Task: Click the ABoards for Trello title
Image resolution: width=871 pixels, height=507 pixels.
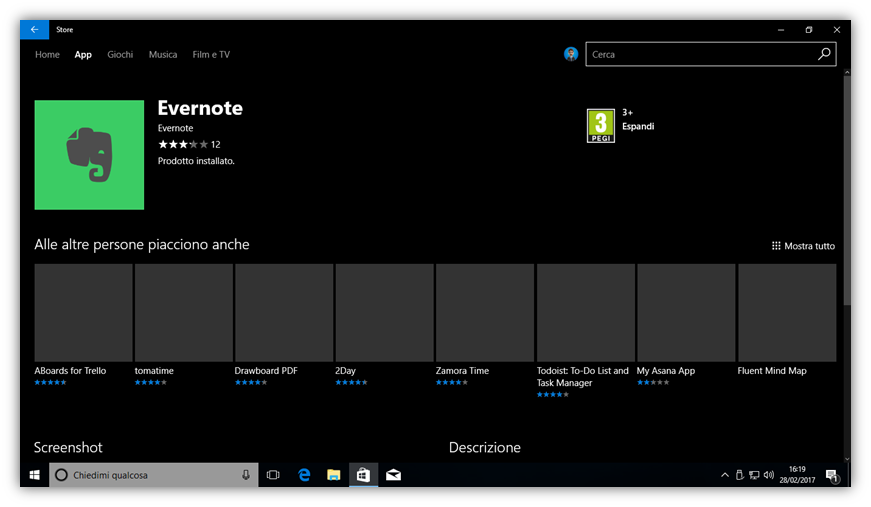Action: (x=70, y=370)
